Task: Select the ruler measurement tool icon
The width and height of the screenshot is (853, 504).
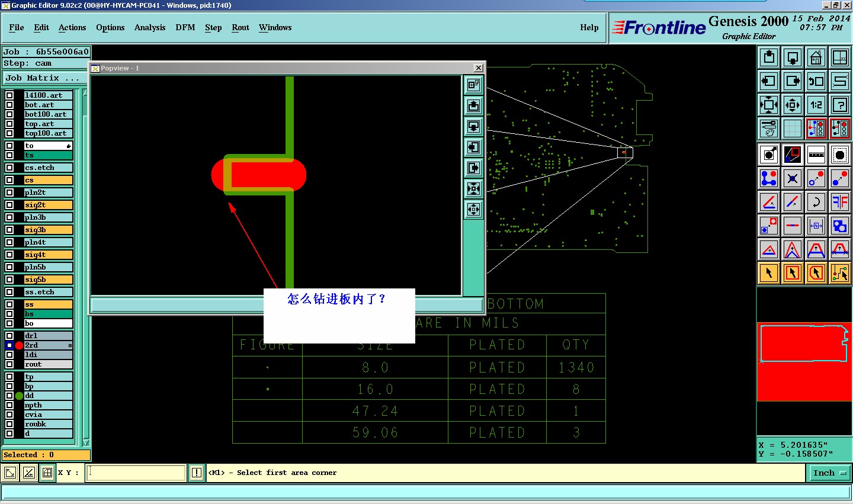Action: [816, 155]
